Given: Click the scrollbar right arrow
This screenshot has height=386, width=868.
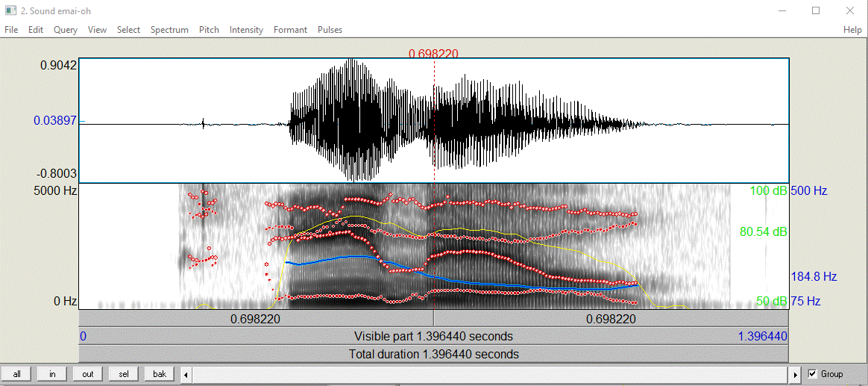Looking at the screenshot, I should click(x=796, y=374).
